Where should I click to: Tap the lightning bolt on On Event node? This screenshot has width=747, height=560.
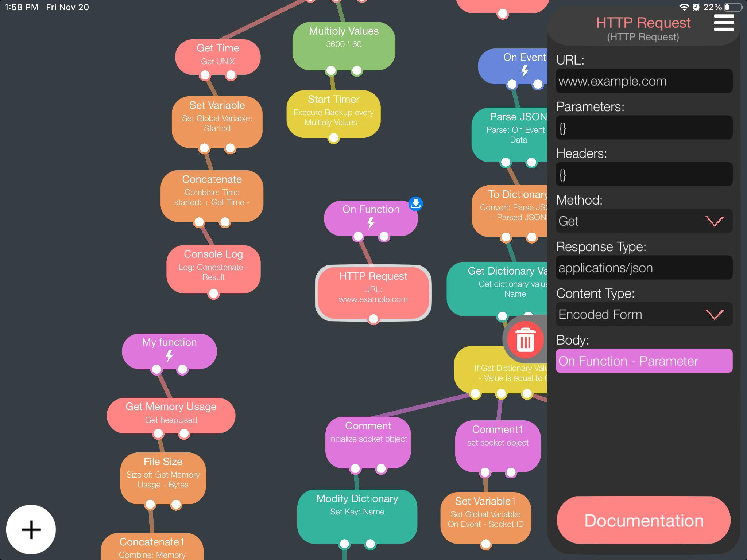[x=525, y=71]
